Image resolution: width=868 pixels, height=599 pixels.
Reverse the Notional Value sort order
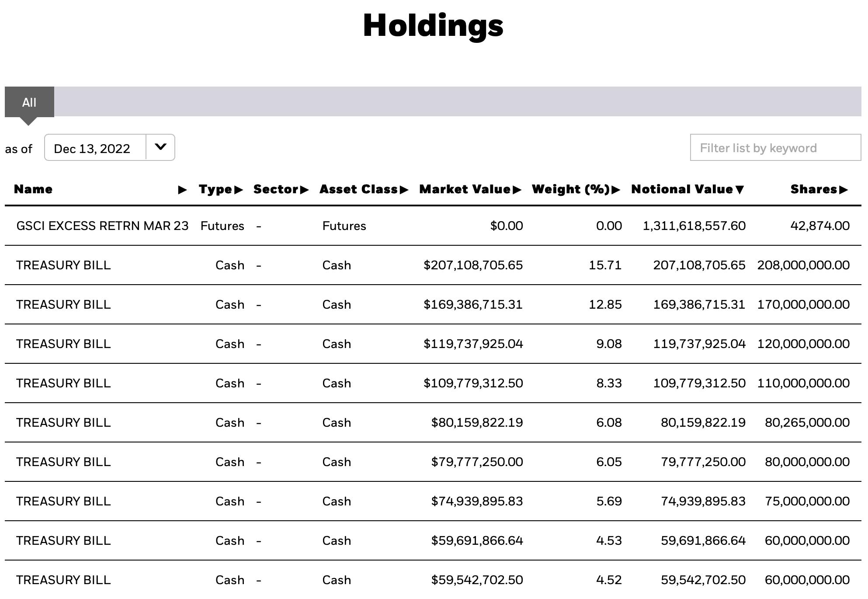click(687, 189)
